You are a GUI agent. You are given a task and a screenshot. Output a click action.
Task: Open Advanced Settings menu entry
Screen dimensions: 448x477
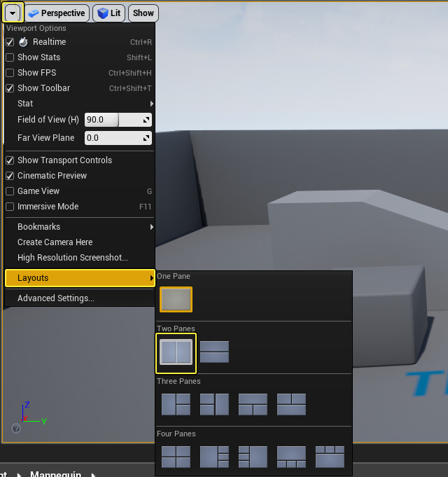pyautogui.click(x=80, y=298)
